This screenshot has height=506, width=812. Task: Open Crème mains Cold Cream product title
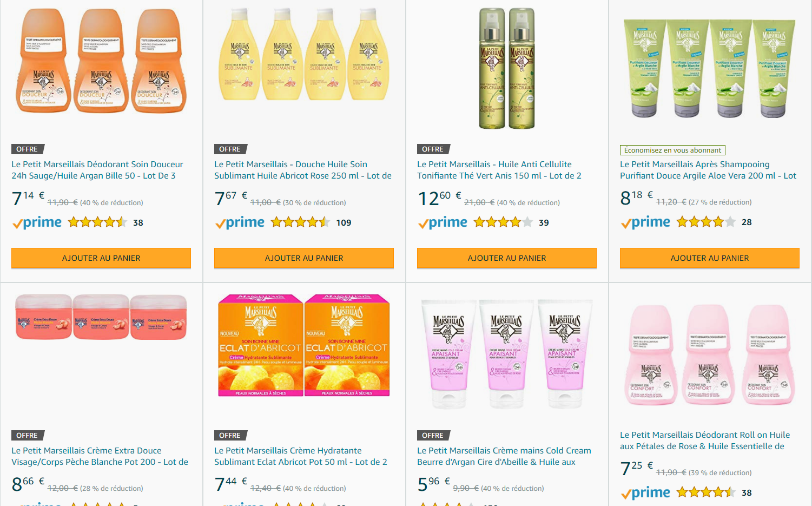click(504, 456)
